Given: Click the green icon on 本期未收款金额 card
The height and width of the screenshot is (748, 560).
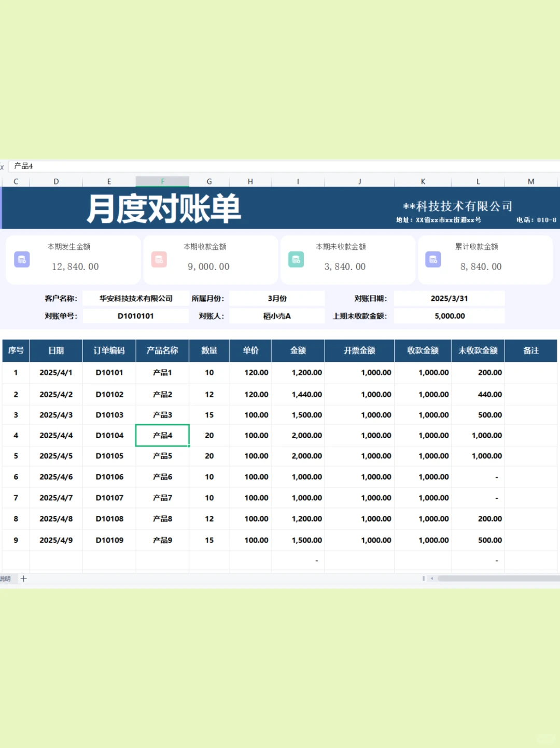Looking at the screenshot, I should point(296,260).
